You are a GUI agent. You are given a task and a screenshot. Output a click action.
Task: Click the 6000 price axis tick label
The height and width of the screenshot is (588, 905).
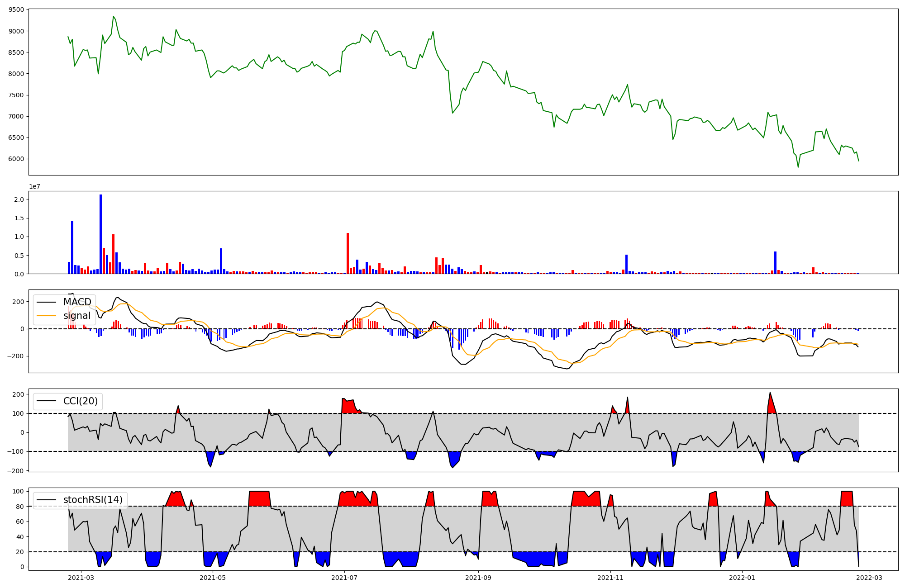[x=17, y=159]
